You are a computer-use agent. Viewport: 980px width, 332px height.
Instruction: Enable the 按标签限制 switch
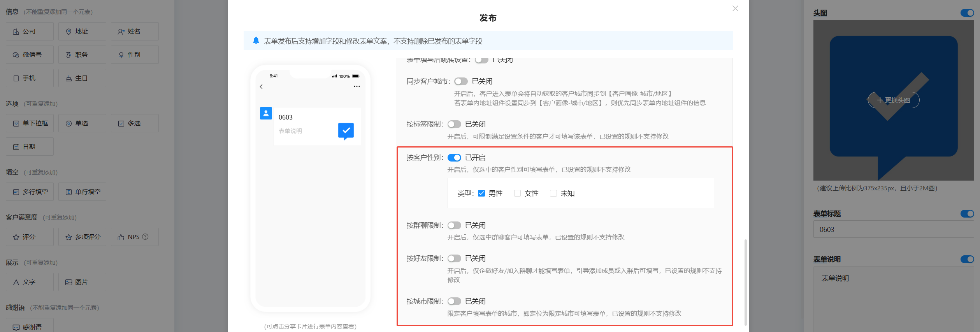(454, 124)
